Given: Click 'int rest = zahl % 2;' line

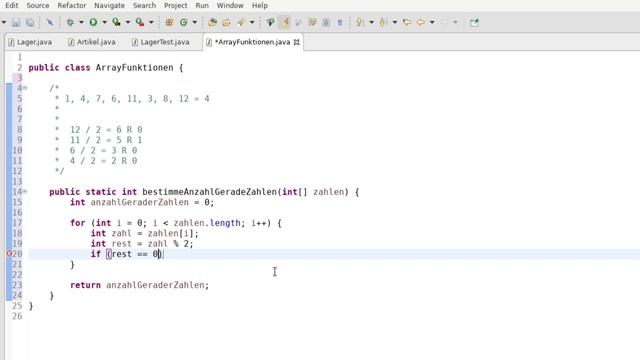Looking at the screenshot, I should (142, 244).
